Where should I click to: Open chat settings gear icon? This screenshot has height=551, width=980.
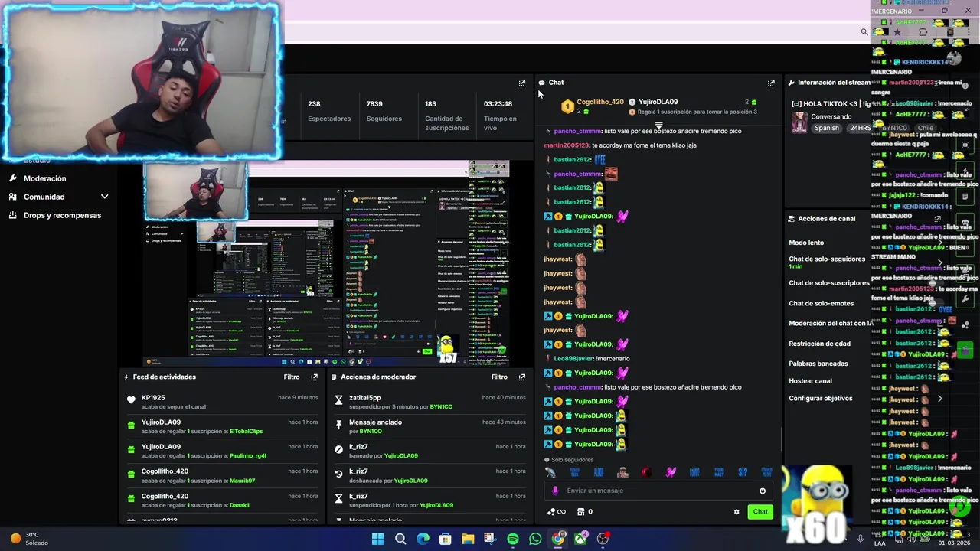pyautogui.click(x=737, y=512)
